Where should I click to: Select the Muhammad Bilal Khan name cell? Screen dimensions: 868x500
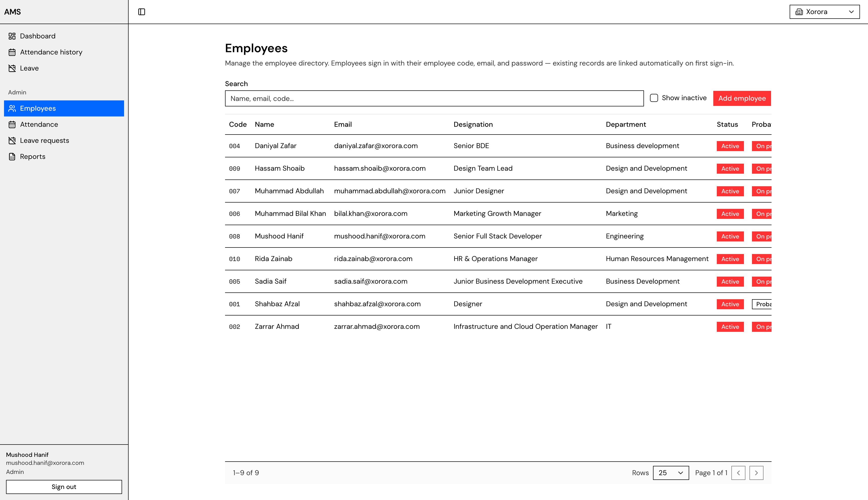[x=290, y=214]
